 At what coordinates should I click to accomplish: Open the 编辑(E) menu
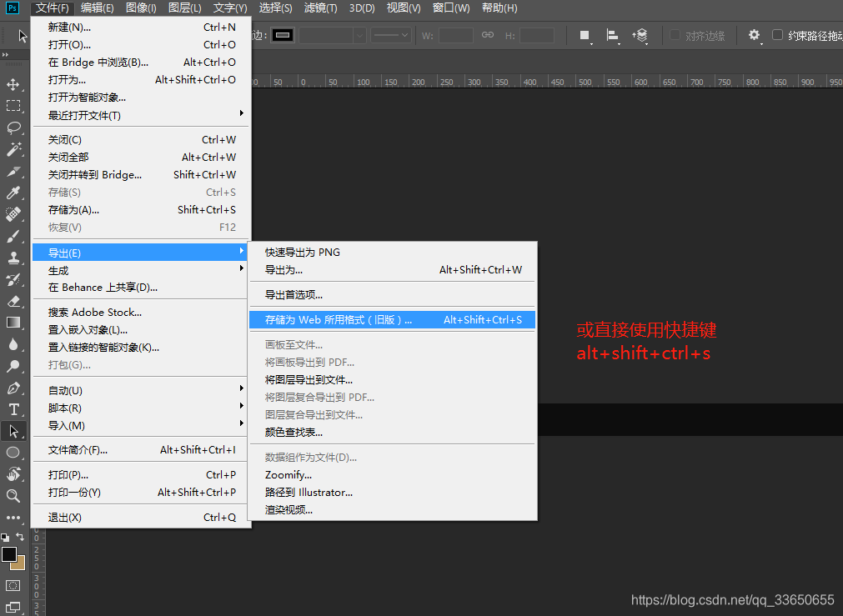pyautogui.click(x=98, y=8)
